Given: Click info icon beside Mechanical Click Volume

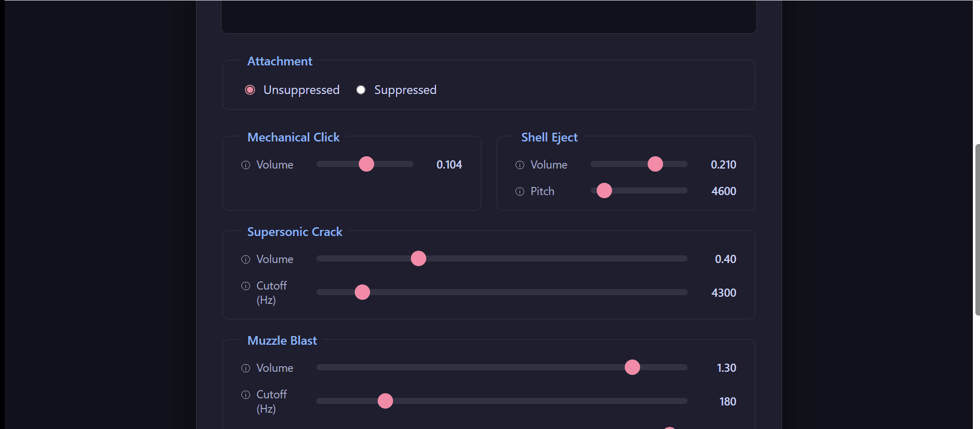Looking at the screenshot, I should point(246,165).
